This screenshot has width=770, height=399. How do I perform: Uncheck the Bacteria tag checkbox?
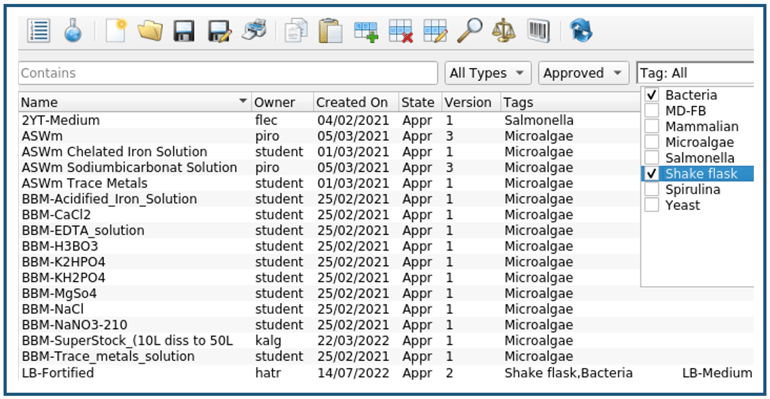pyautogui.click(x=652, y=95)
